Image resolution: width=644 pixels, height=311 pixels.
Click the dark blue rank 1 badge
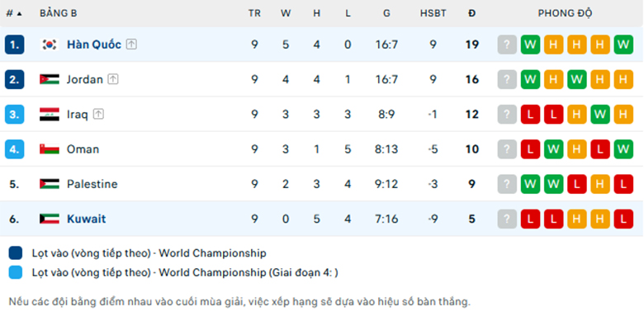14,45
